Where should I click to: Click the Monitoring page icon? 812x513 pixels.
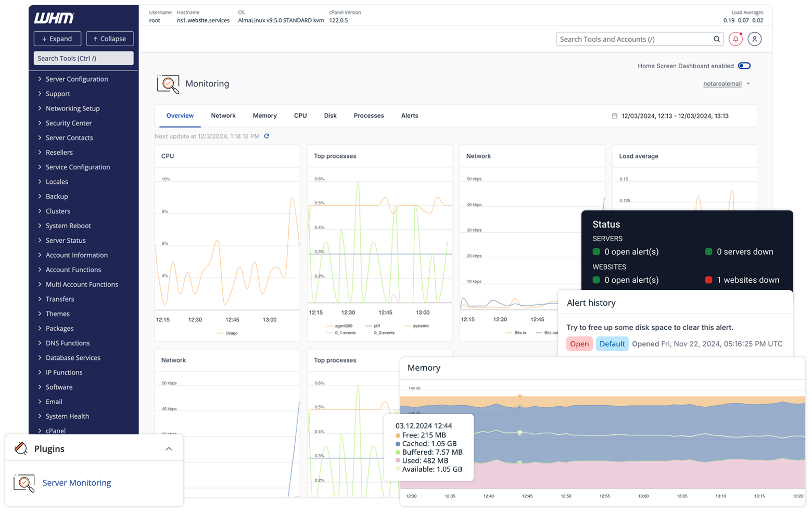coord(168,84)
